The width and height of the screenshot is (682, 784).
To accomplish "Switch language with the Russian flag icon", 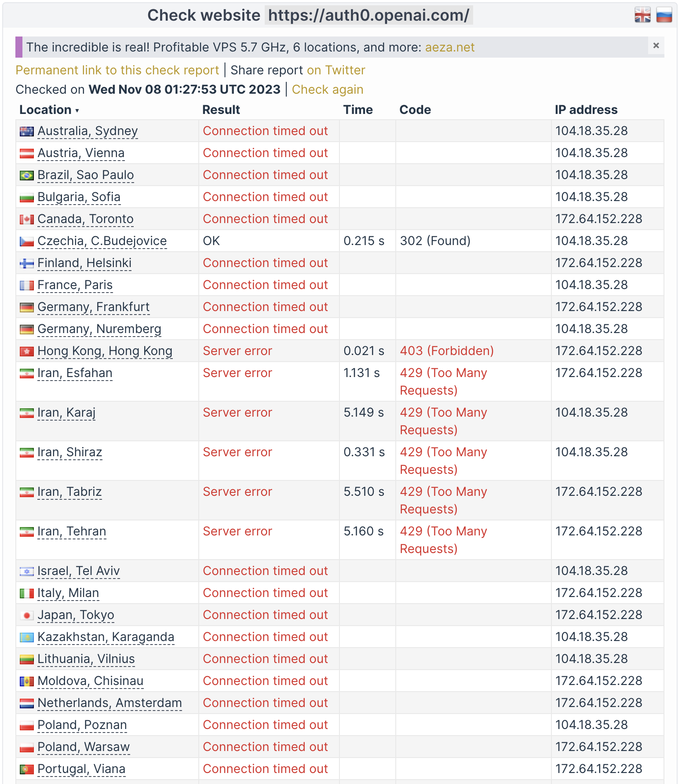I will pyautogui.click(x=664, y=15).
